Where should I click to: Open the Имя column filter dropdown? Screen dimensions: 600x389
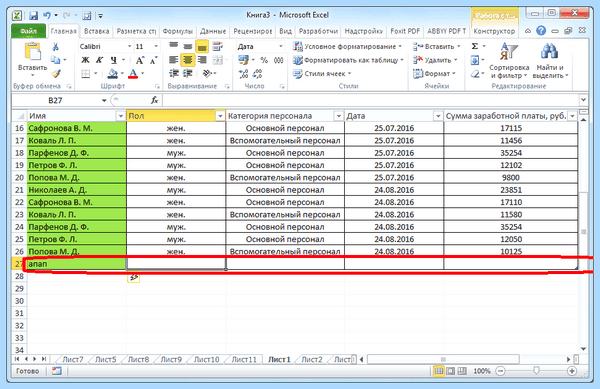pyautogui.click(x=121, y=116)
